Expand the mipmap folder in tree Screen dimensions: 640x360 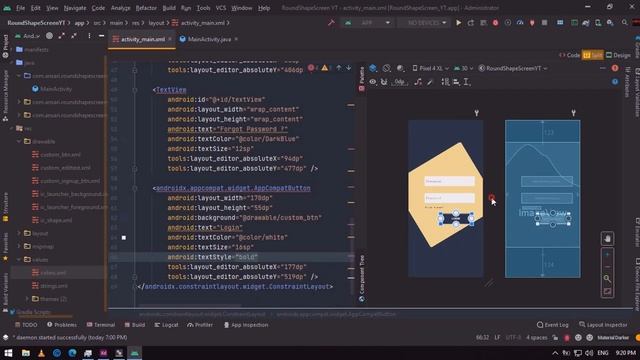pyautogui.click(x=19, y=246)
